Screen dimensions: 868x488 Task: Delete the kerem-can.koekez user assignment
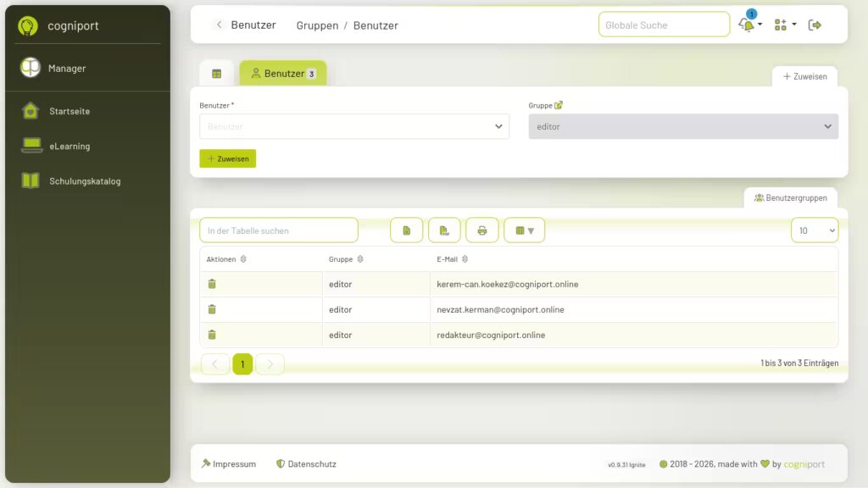coord(212,284)
